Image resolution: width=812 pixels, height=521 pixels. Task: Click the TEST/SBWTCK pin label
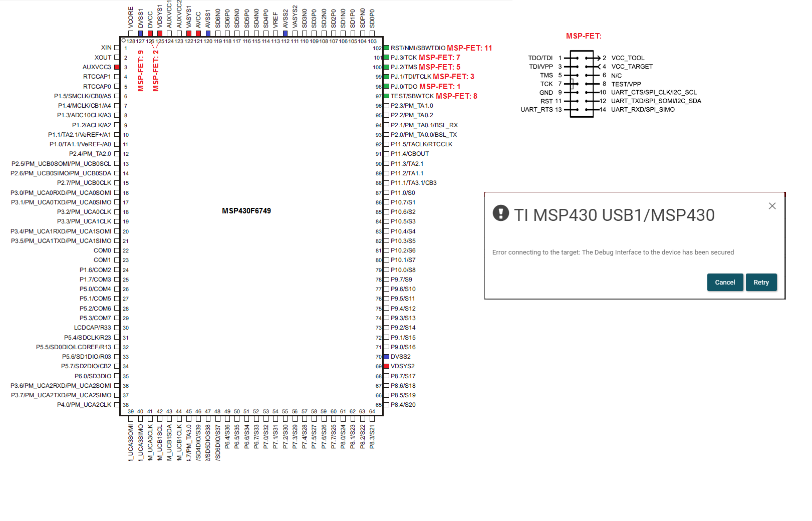coord(412,96)
